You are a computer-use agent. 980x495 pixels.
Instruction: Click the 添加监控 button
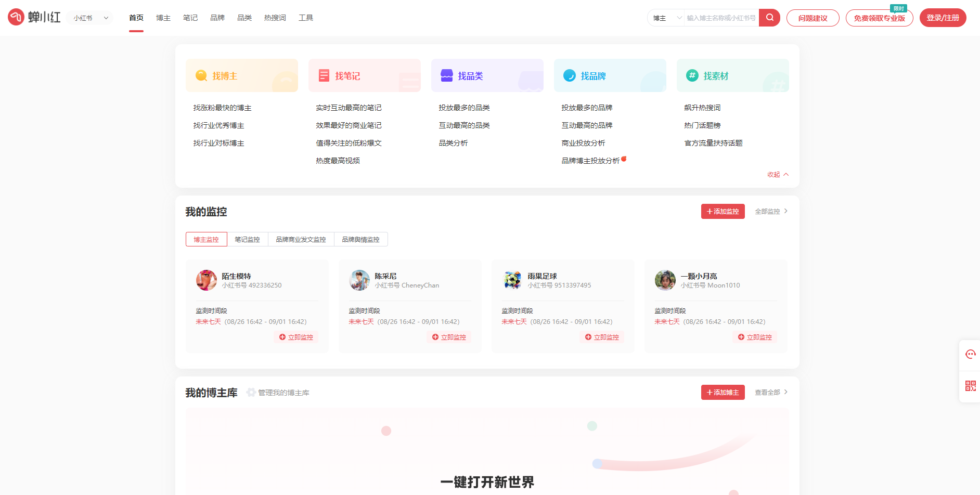tap(723, 212)
